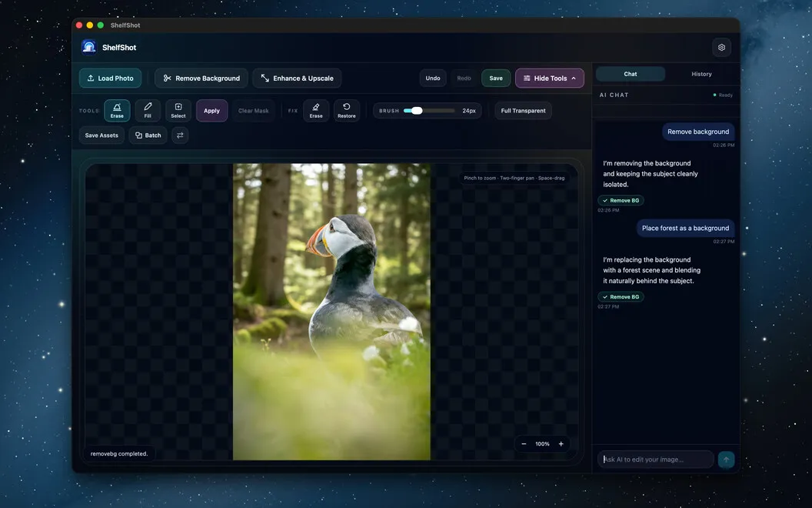Image resolution: width=812 pixels, height=508 pixels.
Task: Click the Load Photo button
Action: point(110,79)
